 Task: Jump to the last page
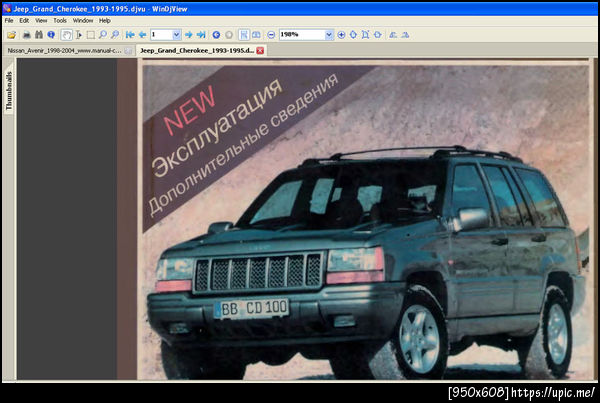point(201,35)
